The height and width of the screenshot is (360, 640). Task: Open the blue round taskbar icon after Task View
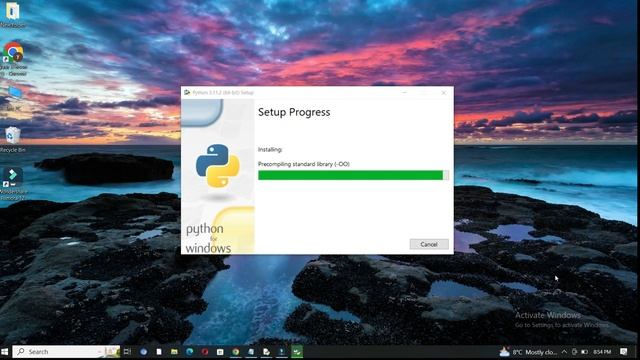(x=143, y=351)
